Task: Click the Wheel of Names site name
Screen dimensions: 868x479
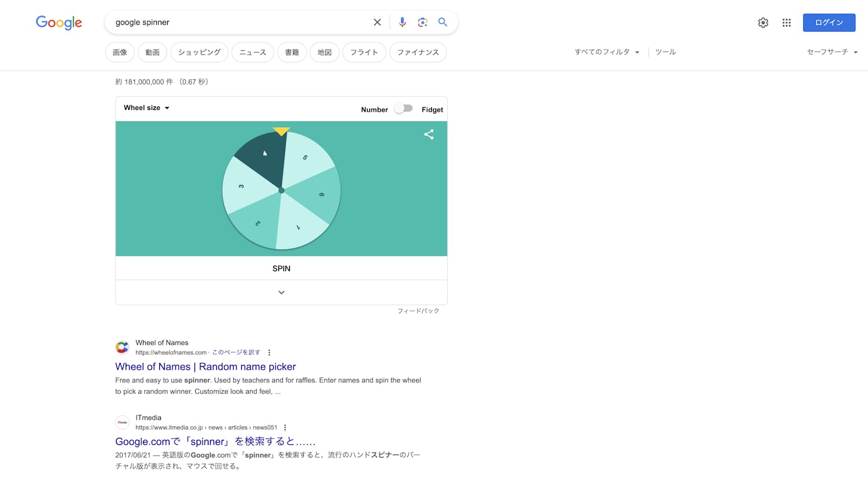Action: 162,342
